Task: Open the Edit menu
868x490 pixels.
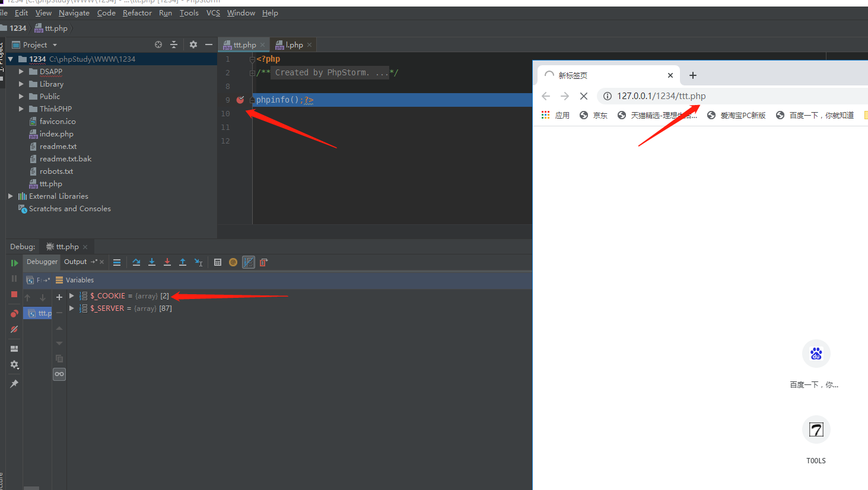Action: point(21,12)
